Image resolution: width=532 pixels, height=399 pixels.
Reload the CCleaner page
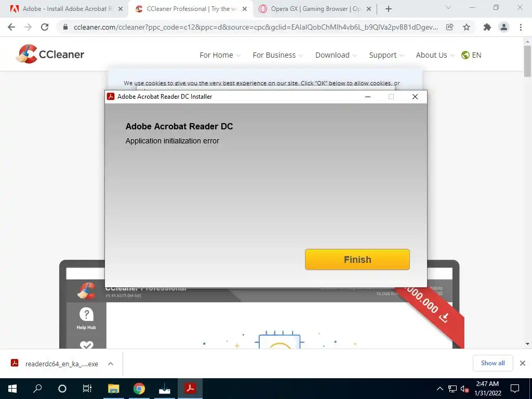45,27
